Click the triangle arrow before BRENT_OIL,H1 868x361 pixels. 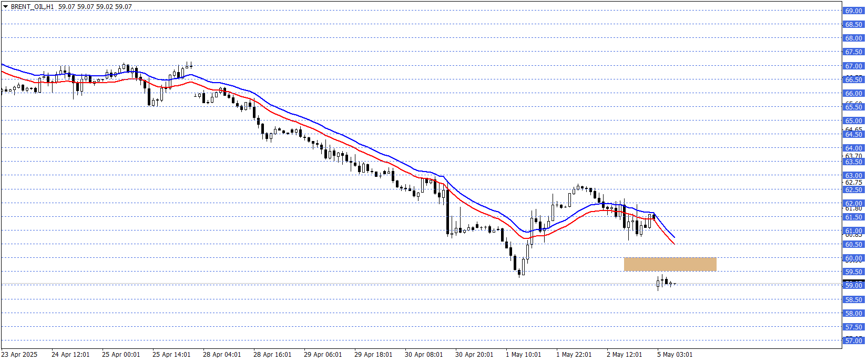click(5, 7)
